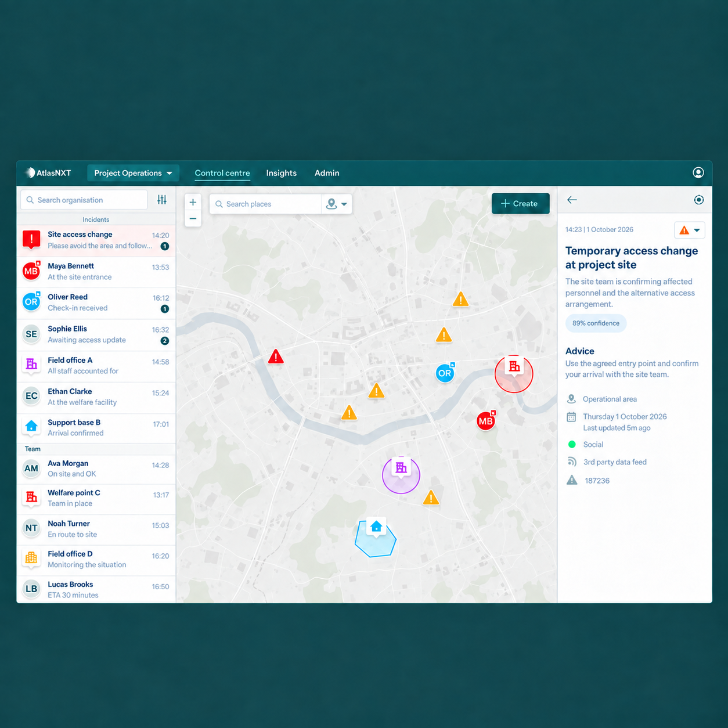
Task: Open the filter sliders icon
Action: [162, 200]
